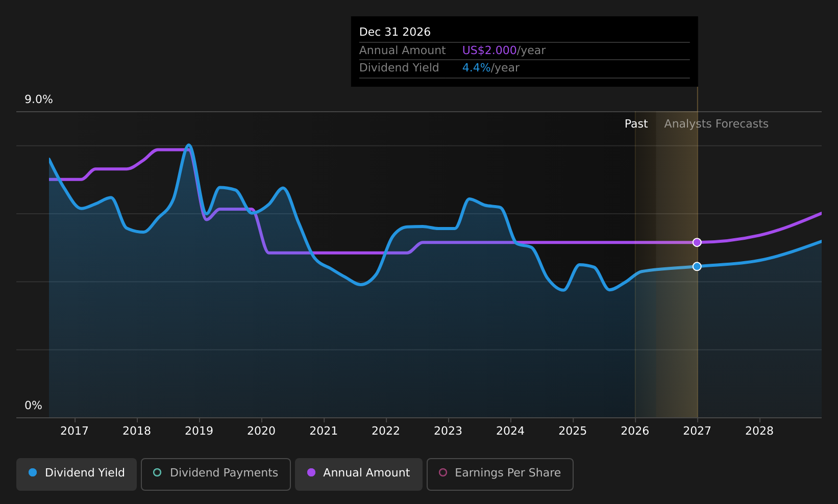This screenshot has width=838, height=504.
Task: Click the 2028 x-axis label
Action: click(759, 431)
